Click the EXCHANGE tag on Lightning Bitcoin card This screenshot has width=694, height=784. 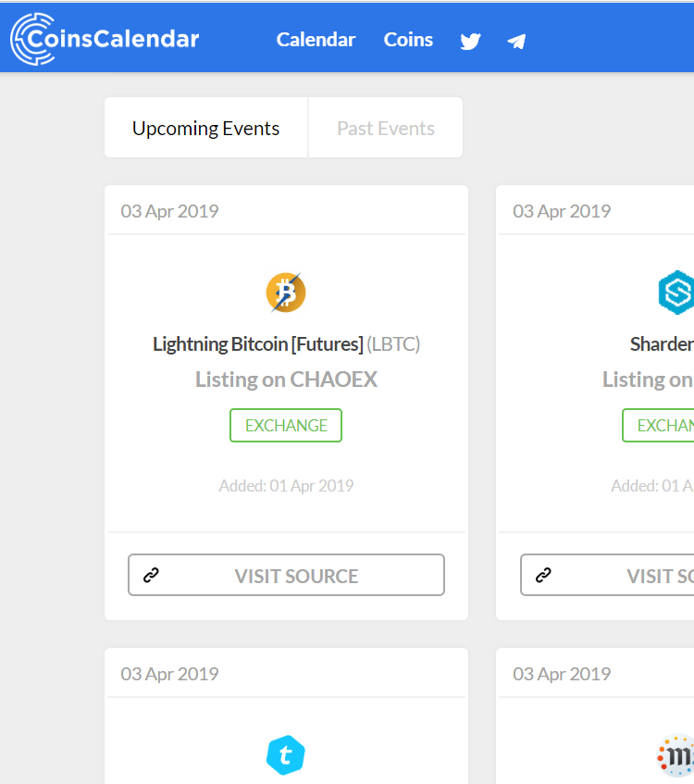coord(286,426)
